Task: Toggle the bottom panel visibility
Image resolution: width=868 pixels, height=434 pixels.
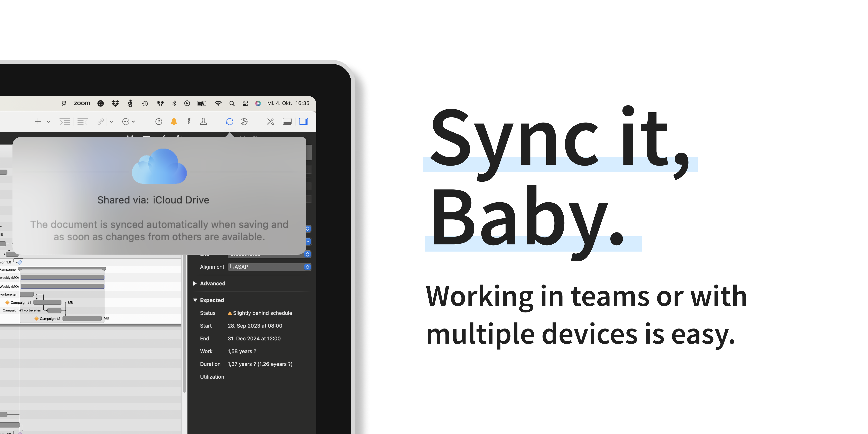Action: pos(287,121)
